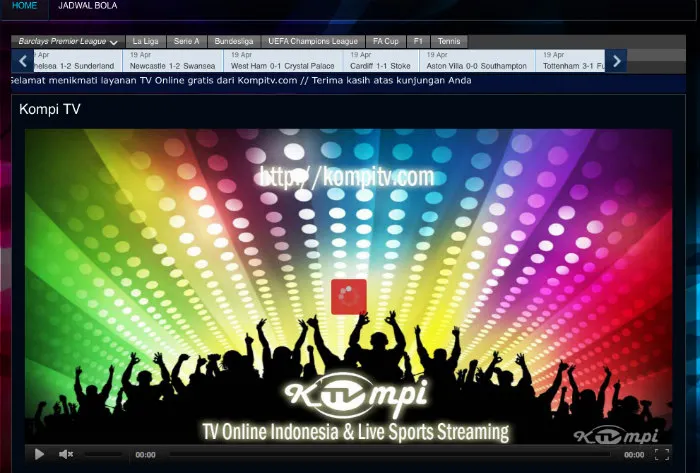Unmute the video player sound

[x=66, y=454]
